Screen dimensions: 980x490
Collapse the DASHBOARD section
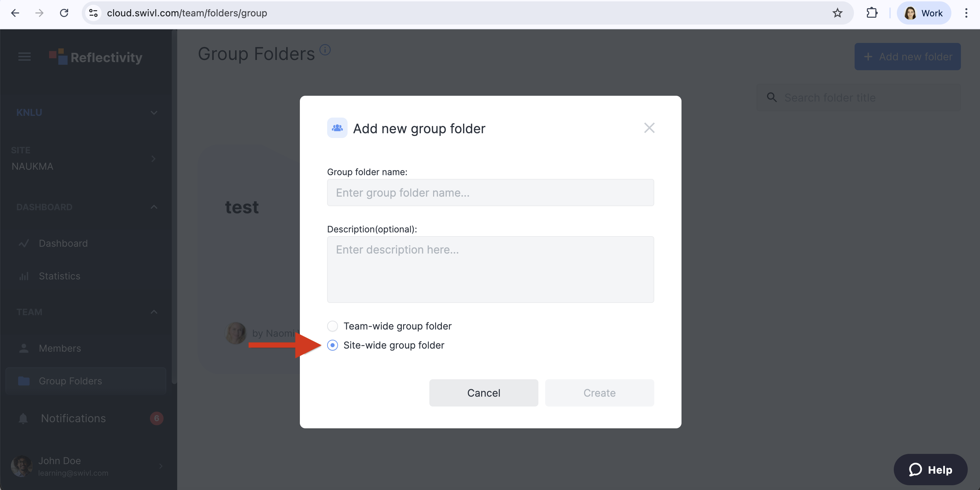154,207
